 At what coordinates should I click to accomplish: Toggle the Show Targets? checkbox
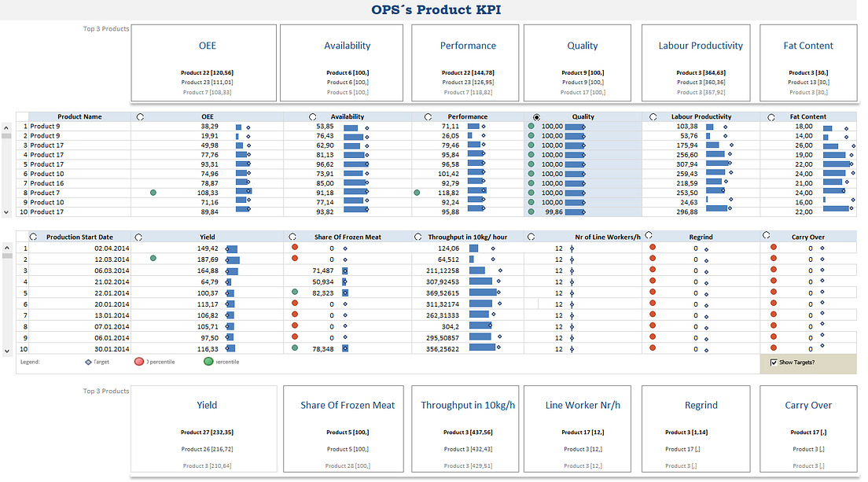coord(774,362)
